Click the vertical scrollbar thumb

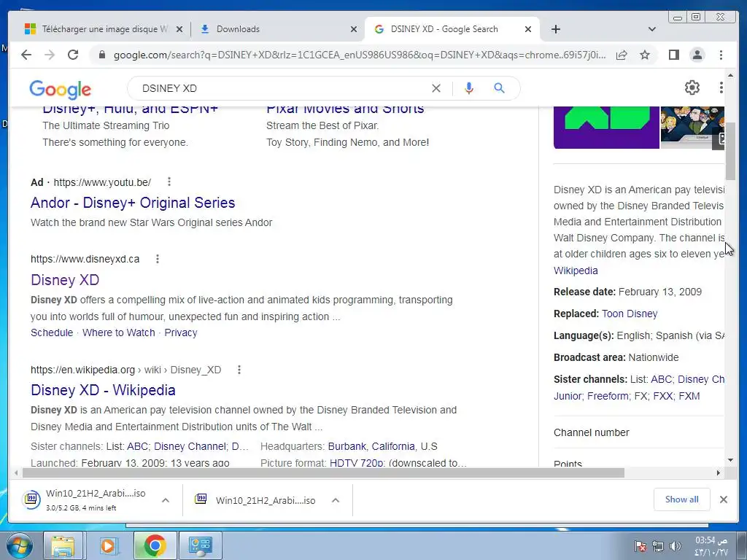[x=730, y=152]
